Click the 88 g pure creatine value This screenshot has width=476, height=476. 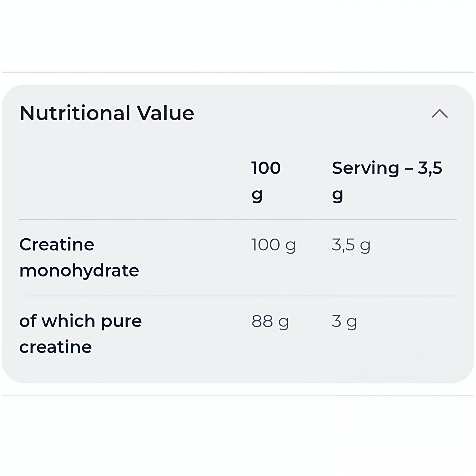point(270,321)
